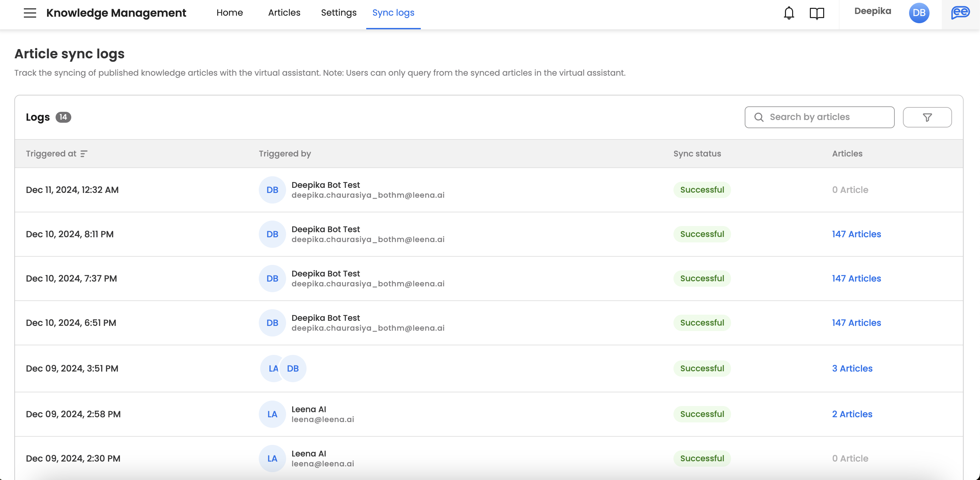Open the Settings tab
This screenshot has height=480, width=980.
click(338, 13)
